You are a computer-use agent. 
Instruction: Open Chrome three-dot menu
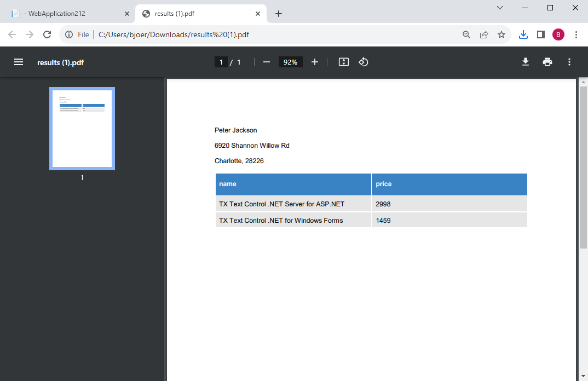(x=576, y=34)
